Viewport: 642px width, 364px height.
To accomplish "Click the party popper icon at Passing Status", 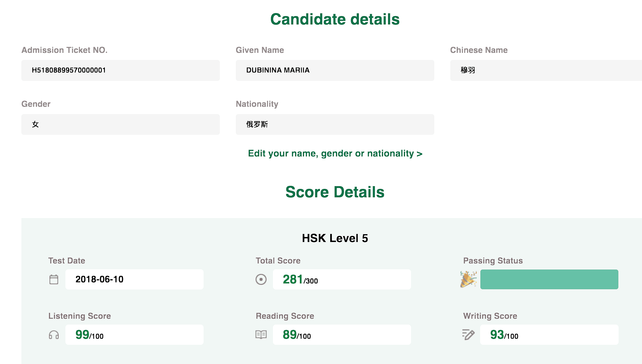I will tap(468, 279).
